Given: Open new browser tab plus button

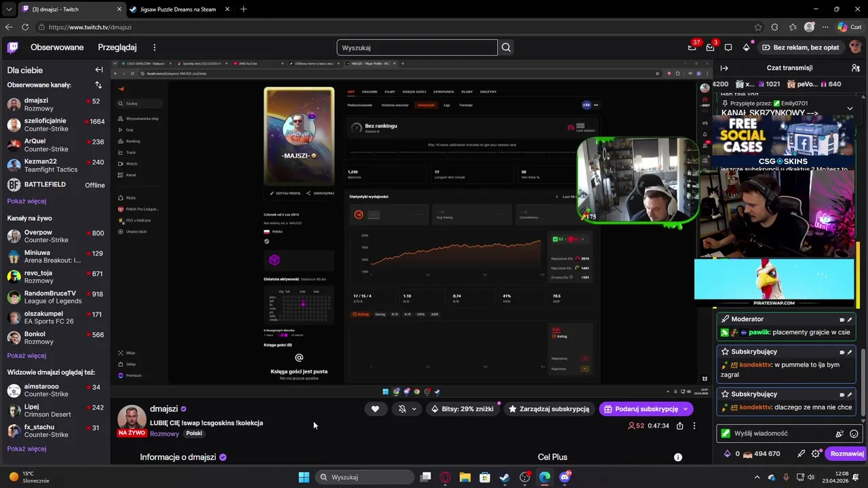Looking at the screenshot, I should [243, 9].
